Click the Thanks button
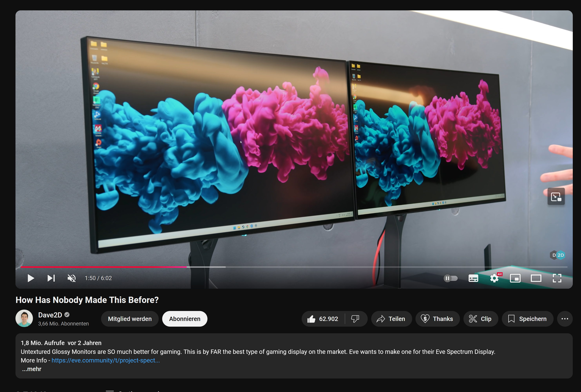The height and width of the screenshot is (392, 581). point(437,319)
